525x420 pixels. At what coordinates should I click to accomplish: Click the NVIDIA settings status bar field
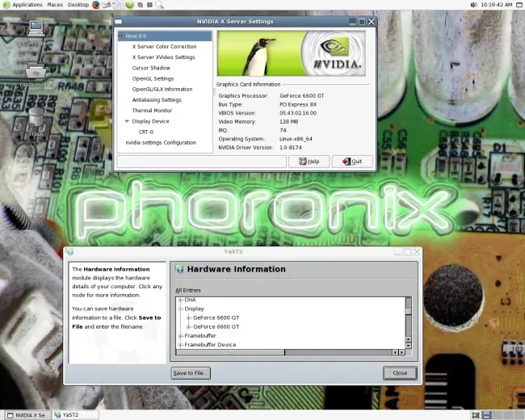[x=202, y=162]
